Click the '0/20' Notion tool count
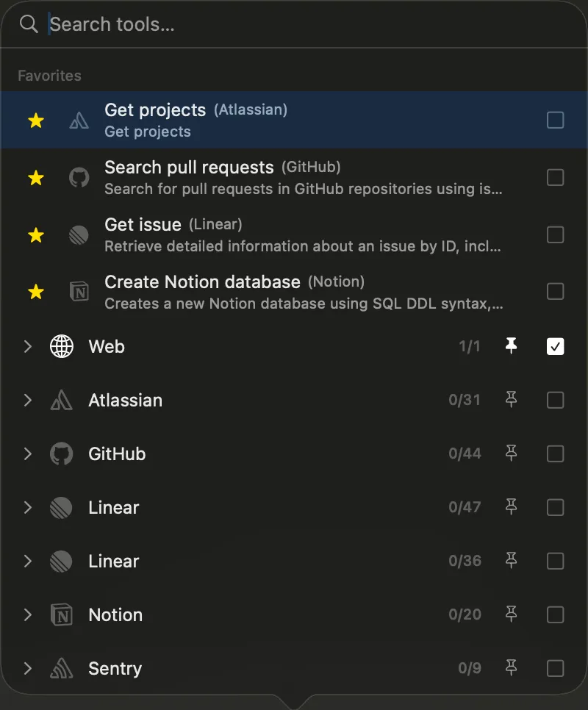 click(465, 614)
